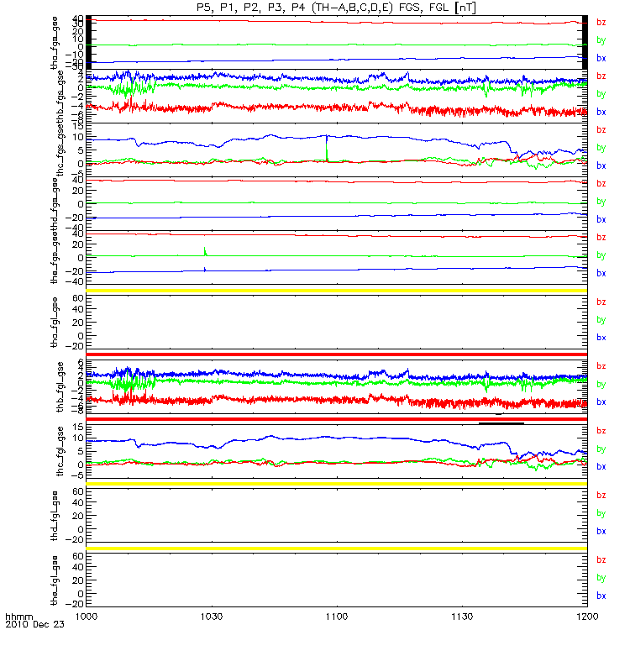The width and height of the screenshot is (630, 672).
Task: Click the 1100 time axis label
Action: pyautogui.click(x=337, y=617)
